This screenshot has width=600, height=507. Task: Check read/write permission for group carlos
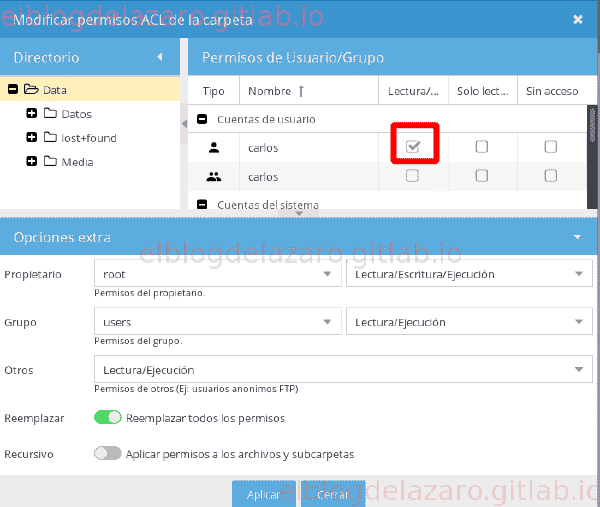pos(412,176)
